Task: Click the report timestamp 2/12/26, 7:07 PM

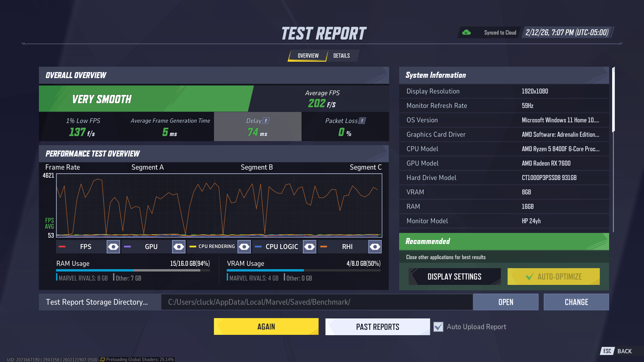Action: tap(567, 33)
